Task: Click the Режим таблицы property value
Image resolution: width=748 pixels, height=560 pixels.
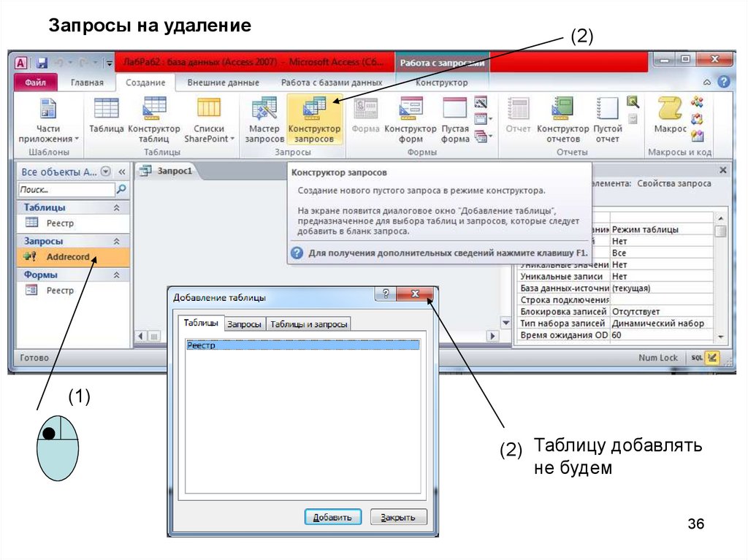Action: pyautogui.click(x=662, y=229)
